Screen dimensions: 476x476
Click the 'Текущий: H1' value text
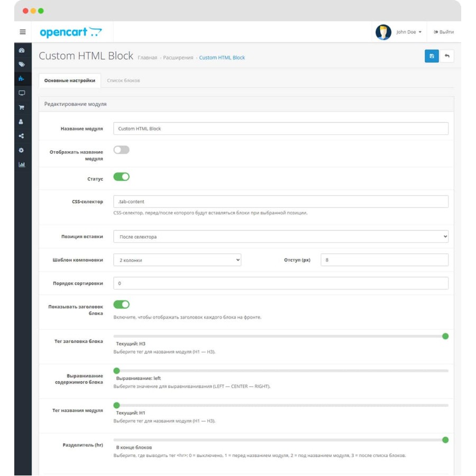coord(131,413)
